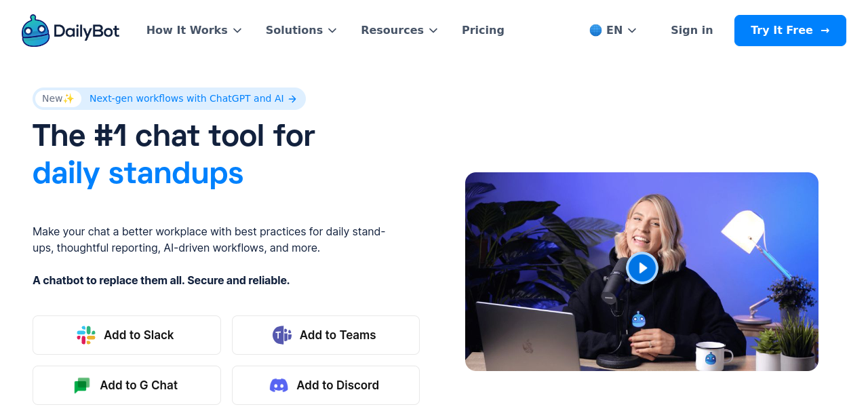The height and width of the screenshot is (407, 868).
Task: Click the Try It Free button
Action: [x=790, y=31]
